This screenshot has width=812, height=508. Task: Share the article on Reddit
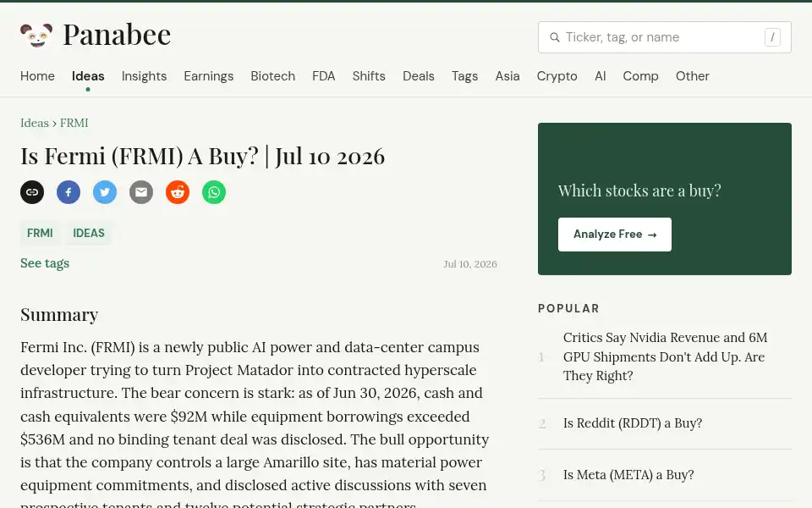pos(178,192)
